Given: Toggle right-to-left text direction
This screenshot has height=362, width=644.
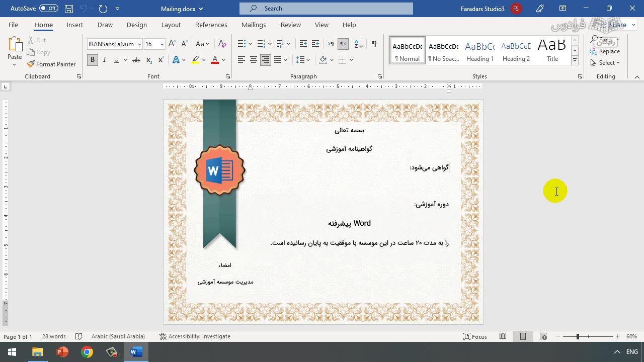Looking at the screenshot, I should (x=343, y=44).
